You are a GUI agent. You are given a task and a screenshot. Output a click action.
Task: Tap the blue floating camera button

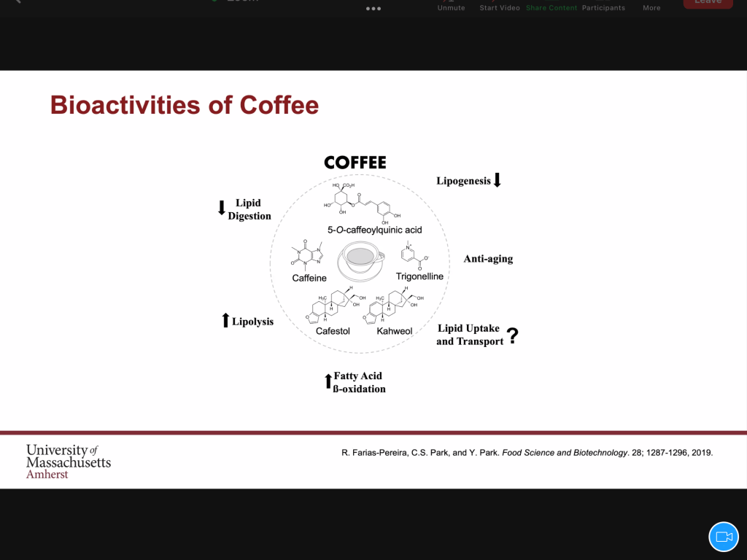pos(724,537)
